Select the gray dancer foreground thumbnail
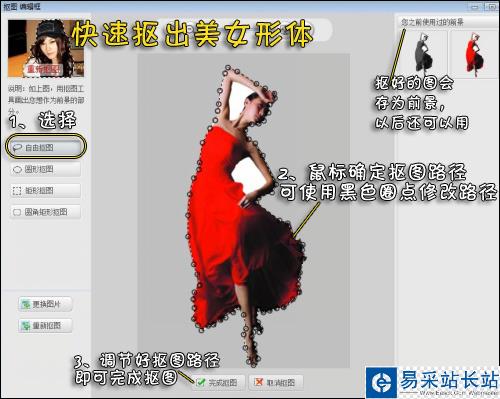Viewport: 500px width, 399px height. tap(423, 54)
